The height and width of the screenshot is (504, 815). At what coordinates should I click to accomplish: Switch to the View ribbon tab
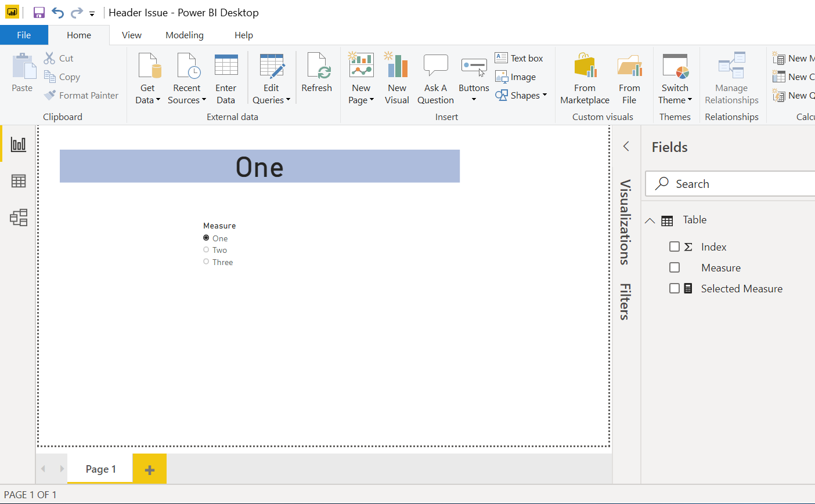tap(132, 35)
